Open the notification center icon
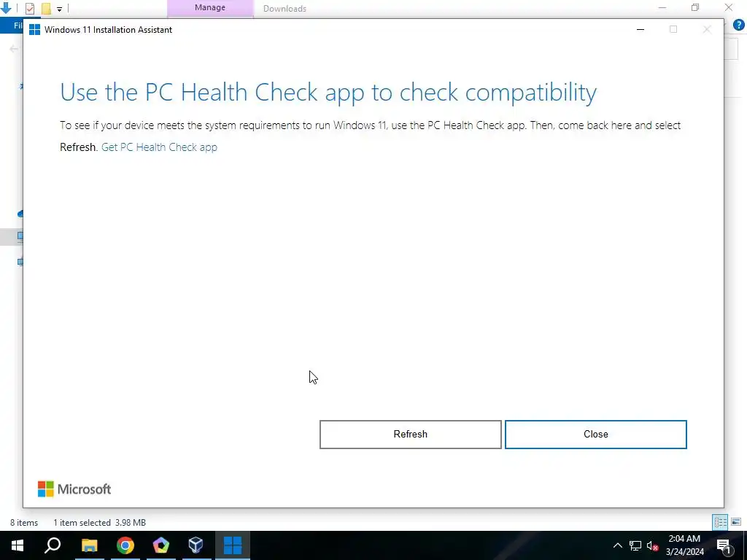 724,545
